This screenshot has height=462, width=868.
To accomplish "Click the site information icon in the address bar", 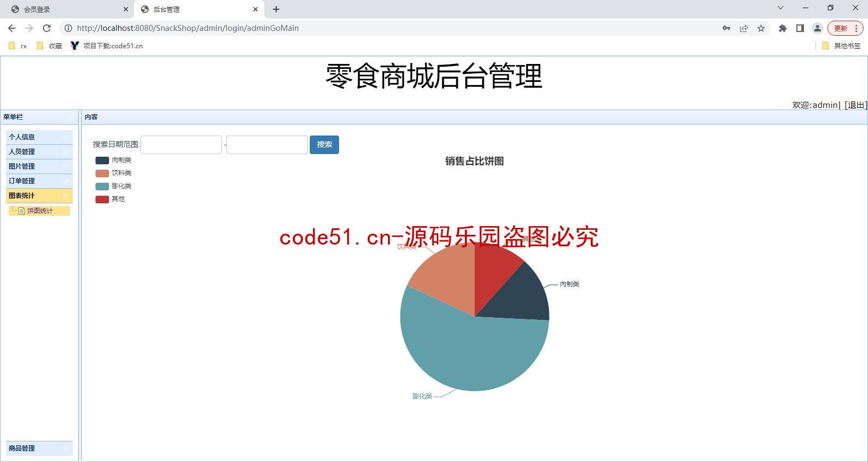I will (68, 28).
